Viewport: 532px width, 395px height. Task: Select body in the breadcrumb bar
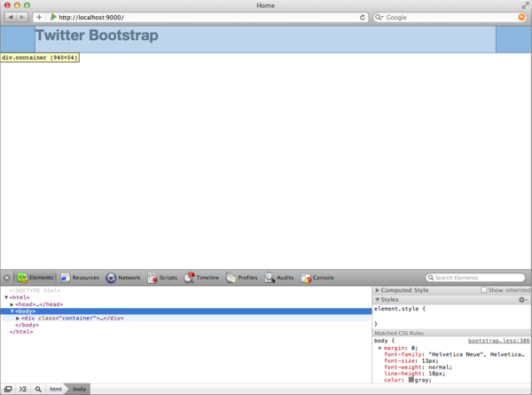click(x=80, y=389)
